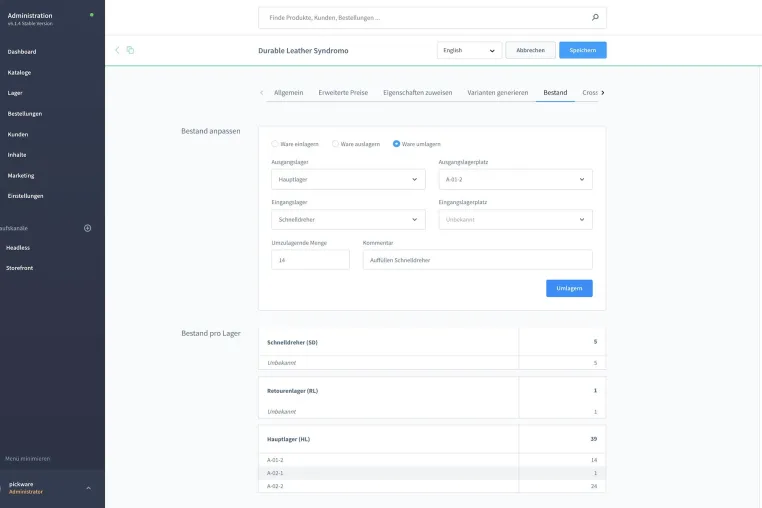Open Dashboard in the sidebar
The width and height of the screenshot is (762, 508).
pyautogui.click(x=22, y=52)
